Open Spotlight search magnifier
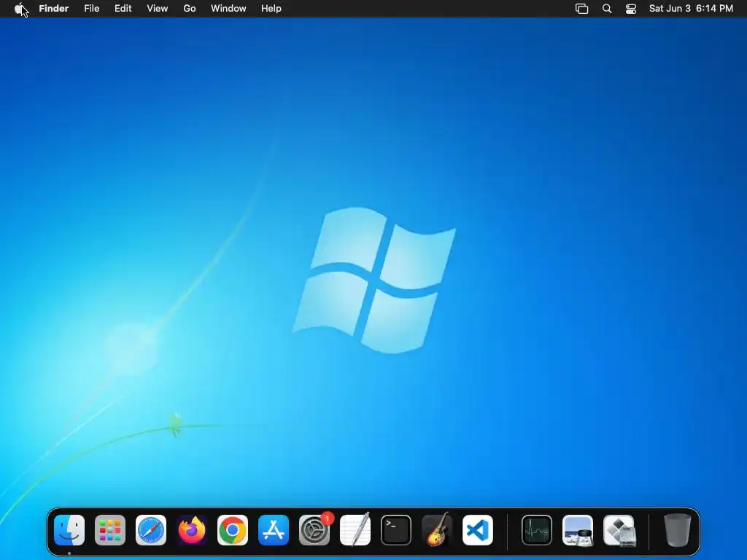 pos(607,9)
